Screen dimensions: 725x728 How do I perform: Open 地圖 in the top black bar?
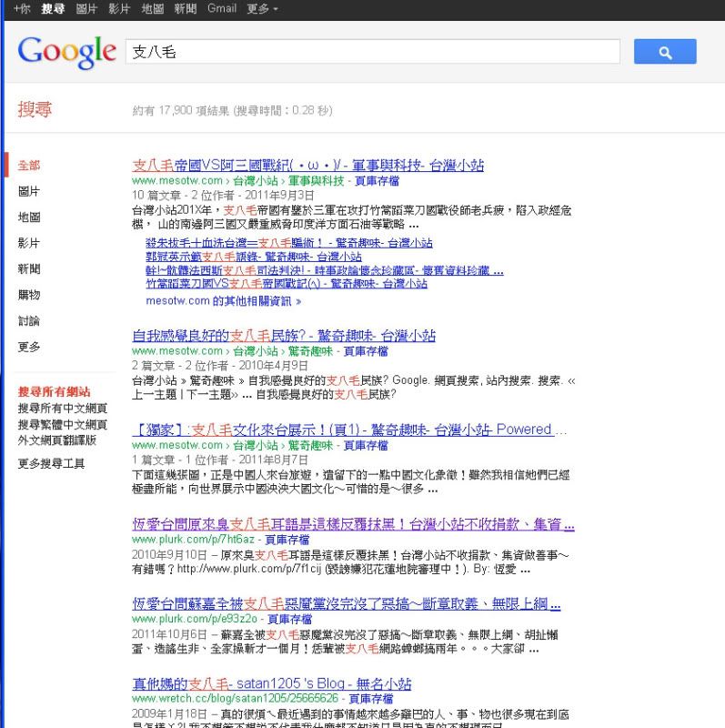pyautogui.click(x=152, y=9)
